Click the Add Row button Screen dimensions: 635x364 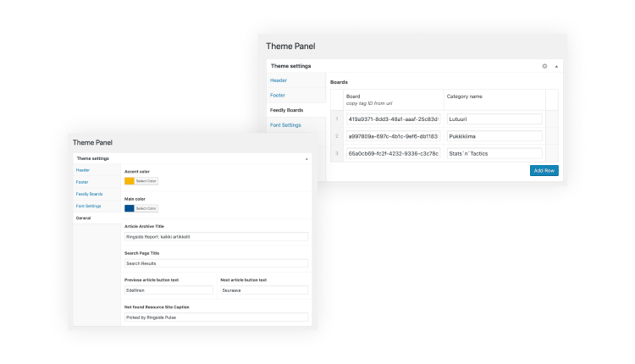tap(544, 170)
